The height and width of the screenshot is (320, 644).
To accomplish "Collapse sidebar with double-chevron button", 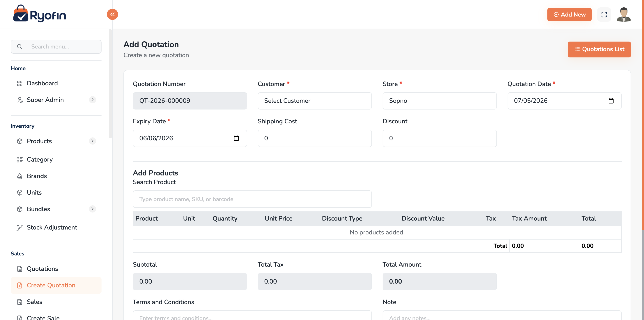I will 112,14.
